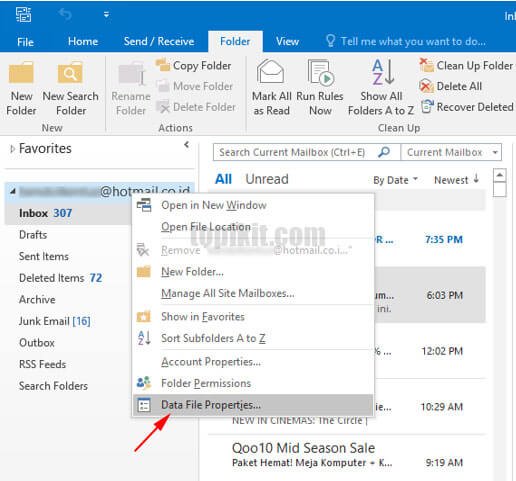Select Search Folders in the tree
Screen dimensions: 516x481
53,386
